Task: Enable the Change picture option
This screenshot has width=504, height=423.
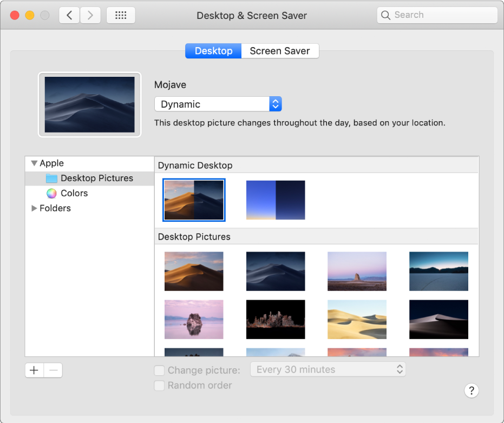Action: [x=159, y=369]
